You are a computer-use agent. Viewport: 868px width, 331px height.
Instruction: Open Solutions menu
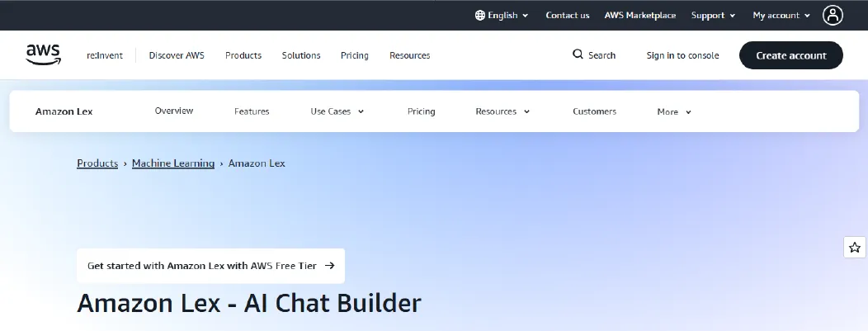301,55
